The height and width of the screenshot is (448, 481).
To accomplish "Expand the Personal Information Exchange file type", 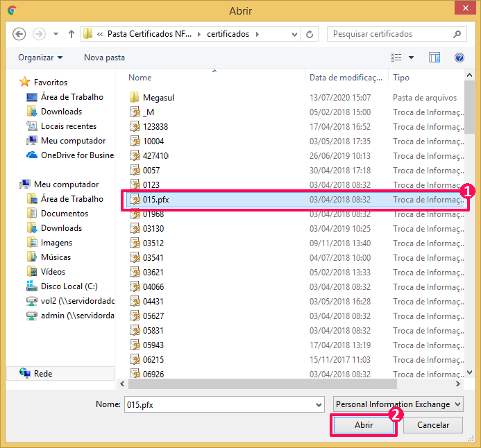I will [x=398, y=404].
